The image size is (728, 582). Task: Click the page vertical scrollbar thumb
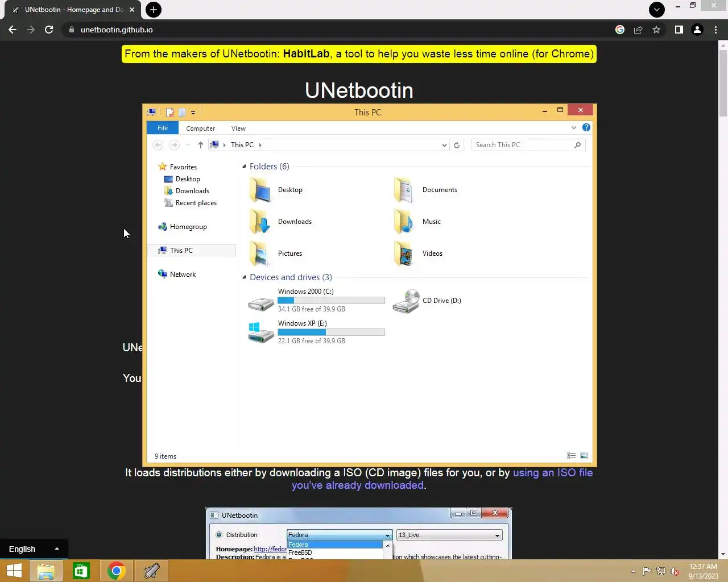(723, 83)
